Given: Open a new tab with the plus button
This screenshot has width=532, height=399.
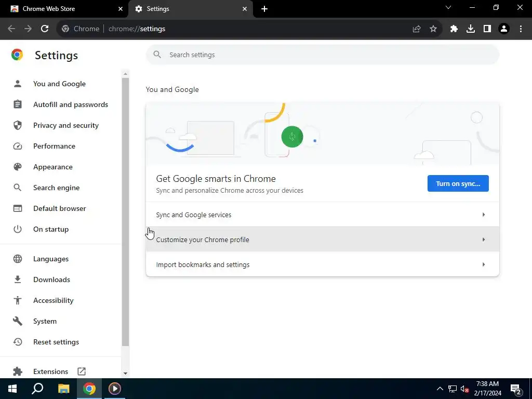Looking at the screenshot, I should pyautogui.click(x=264, y=9).
